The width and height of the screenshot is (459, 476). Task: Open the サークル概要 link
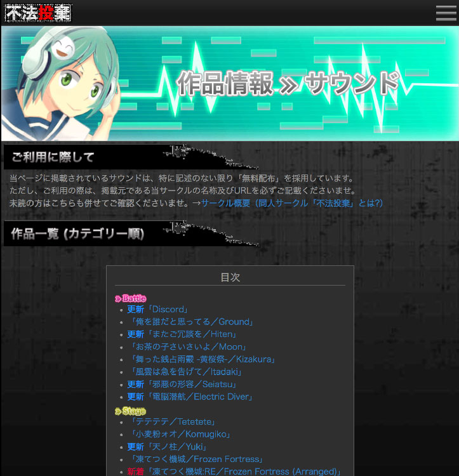[292, 203]
